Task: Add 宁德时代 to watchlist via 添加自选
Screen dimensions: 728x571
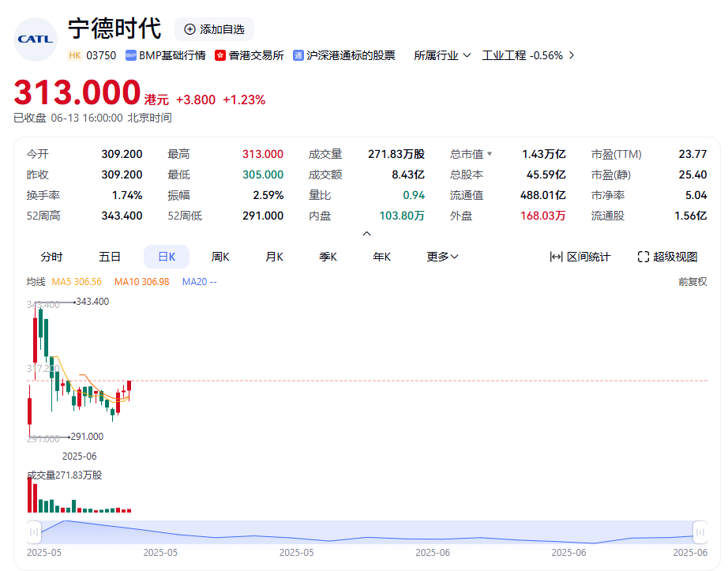Action: [x=214, y=29]
